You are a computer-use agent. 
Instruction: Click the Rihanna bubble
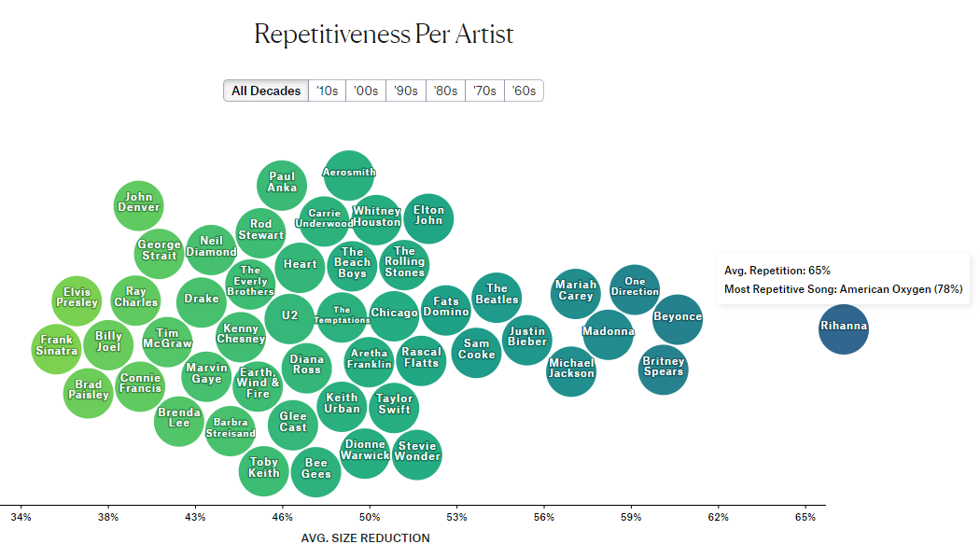844,328
